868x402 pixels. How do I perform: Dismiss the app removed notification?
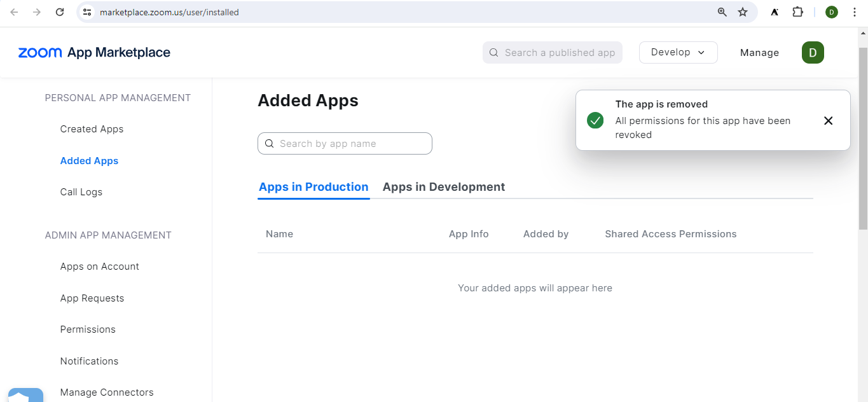(x=827, y=121)
